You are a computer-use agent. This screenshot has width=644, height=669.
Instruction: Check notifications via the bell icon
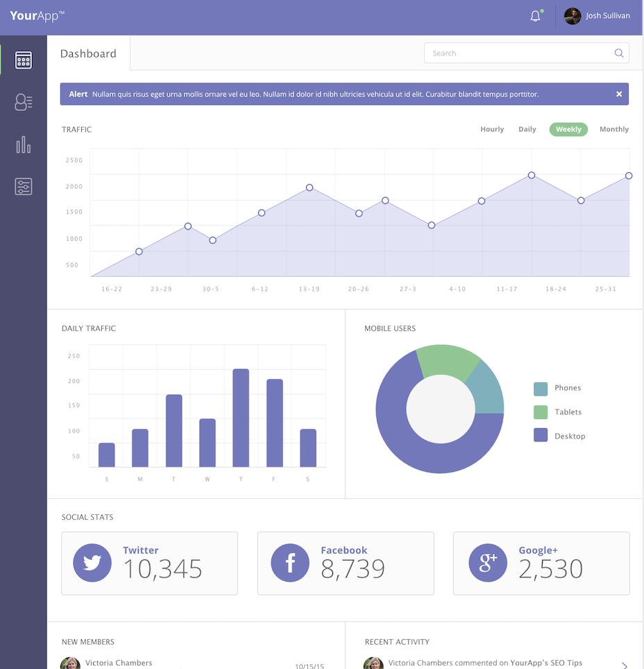coord(535,15)
